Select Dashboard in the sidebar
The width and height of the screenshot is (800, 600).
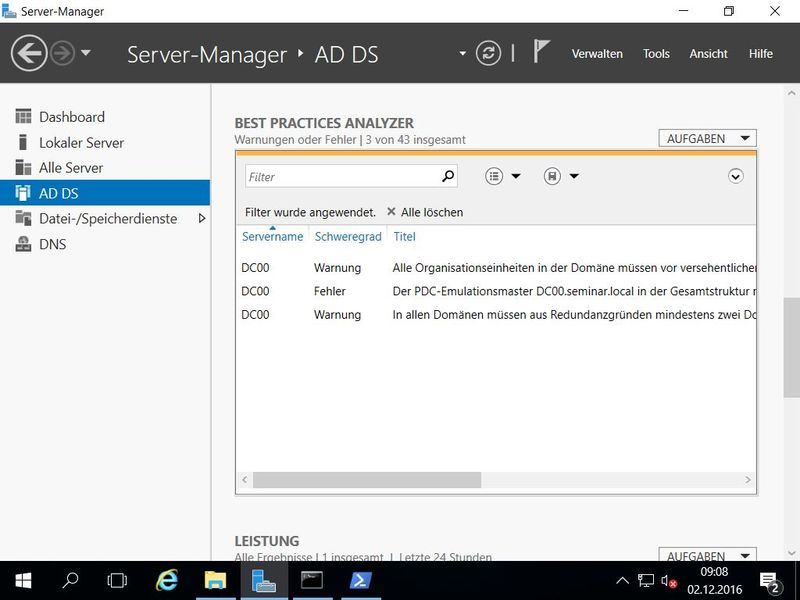(x=71, y=117)
